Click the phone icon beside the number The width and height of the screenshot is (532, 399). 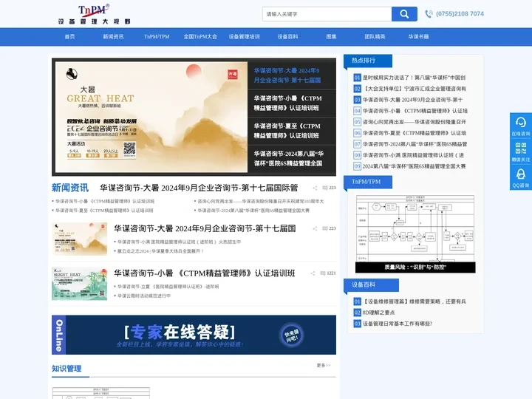(429, 14)
